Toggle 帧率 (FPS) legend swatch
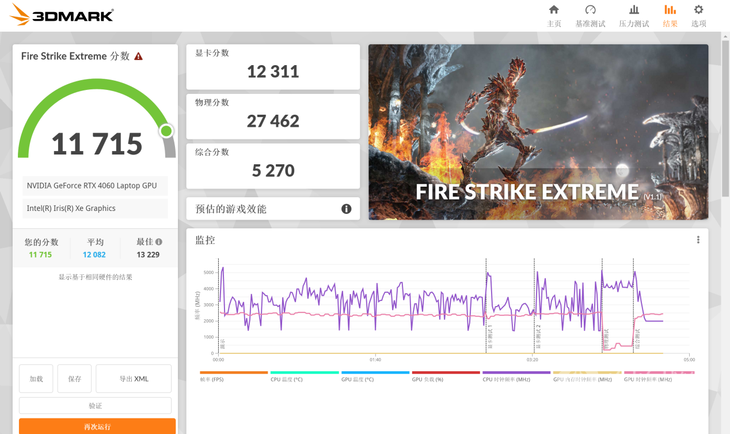730x434 pixels. click(234, 373)
